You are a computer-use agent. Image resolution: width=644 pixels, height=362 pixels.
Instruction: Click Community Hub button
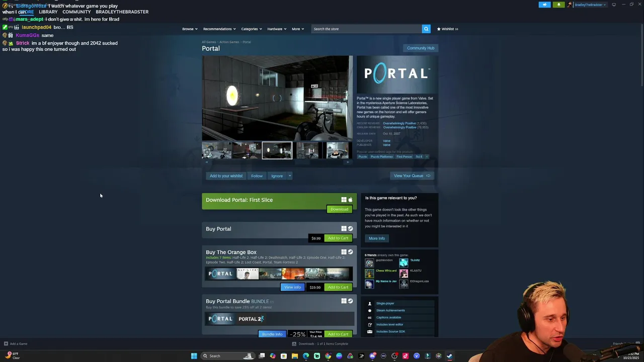pyautogui.click(x=421, y=48)
